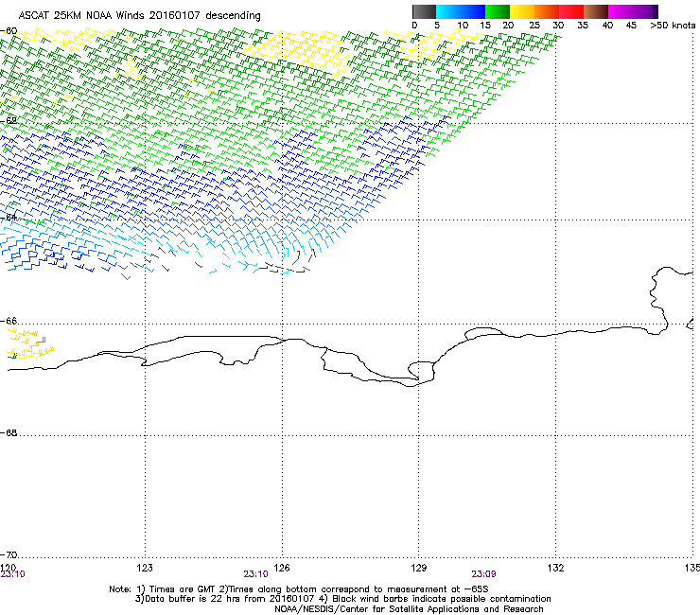This screenshot has height=615, width=700.
Task: Click the '-62' latitude axis label
Action: tap(9, 120)
